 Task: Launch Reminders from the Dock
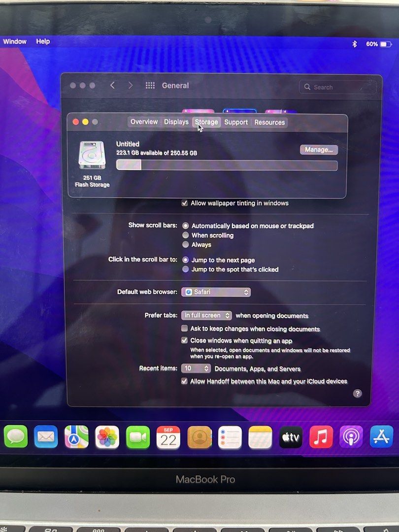point(230,437)
